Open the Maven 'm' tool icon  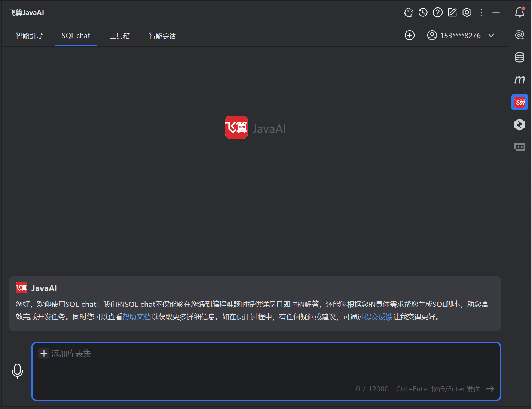tap(520, 79)
